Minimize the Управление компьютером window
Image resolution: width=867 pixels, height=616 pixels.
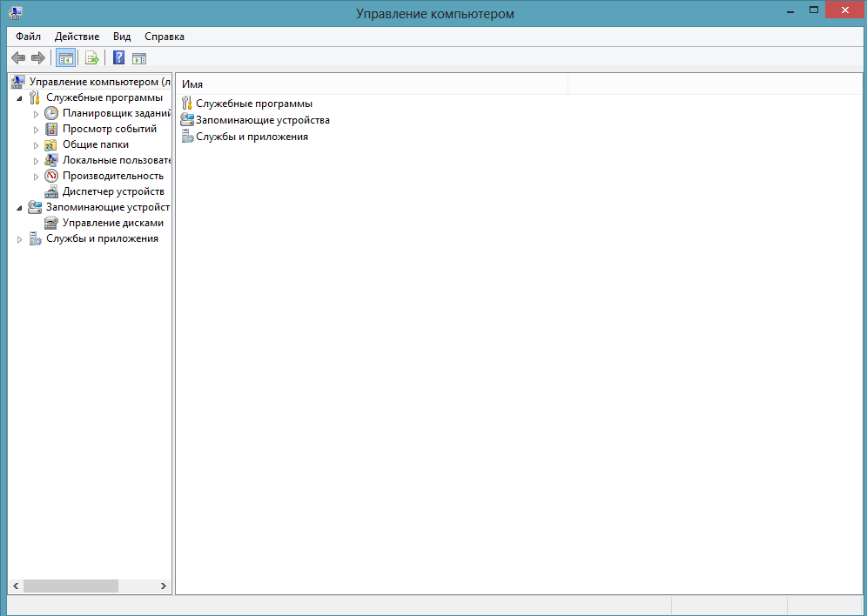point(790,11)
